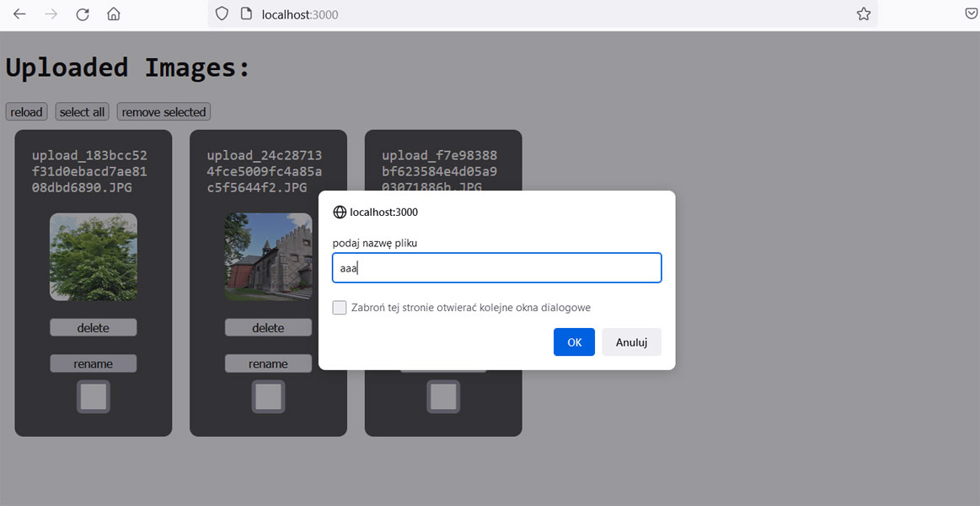Delete the tree image upload
The height and width of the screenshot is (506, 980).
point(94,328)
